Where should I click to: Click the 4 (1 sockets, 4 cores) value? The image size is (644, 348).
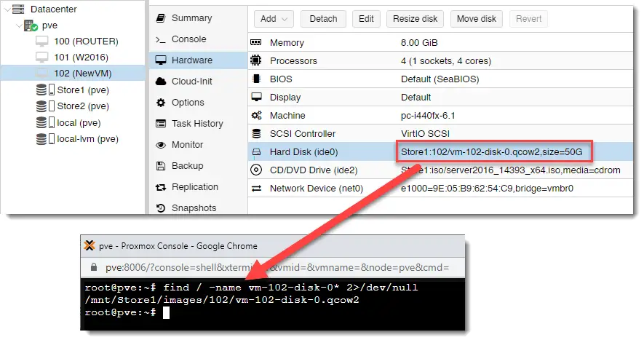pyautogui.click(x=446, y=61)
